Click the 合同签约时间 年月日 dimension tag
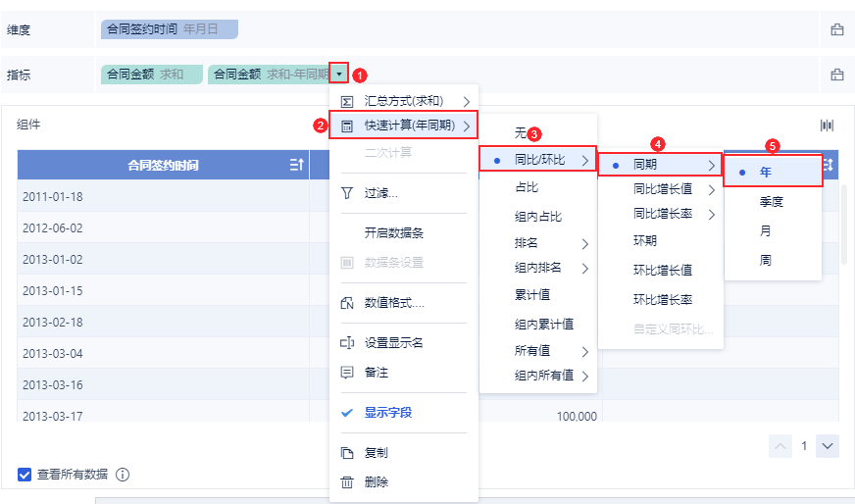 pyautogui.click(x=169, y=29)
